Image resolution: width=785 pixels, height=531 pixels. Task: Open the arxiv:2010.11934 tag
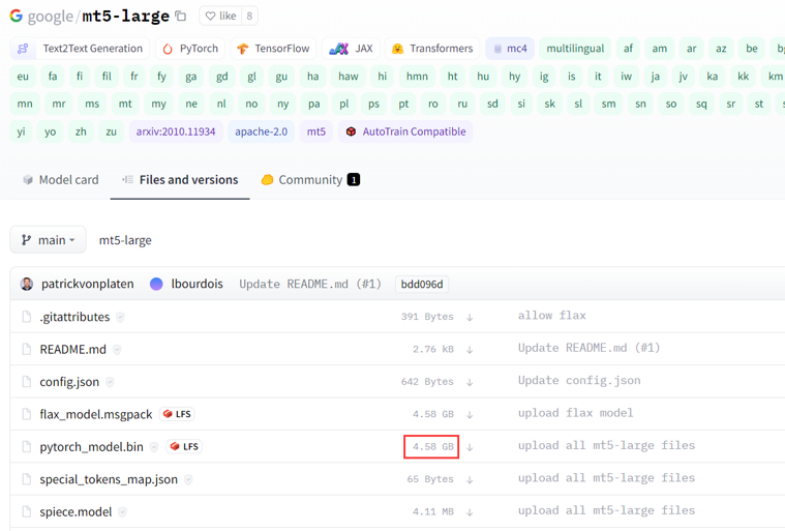176,132
